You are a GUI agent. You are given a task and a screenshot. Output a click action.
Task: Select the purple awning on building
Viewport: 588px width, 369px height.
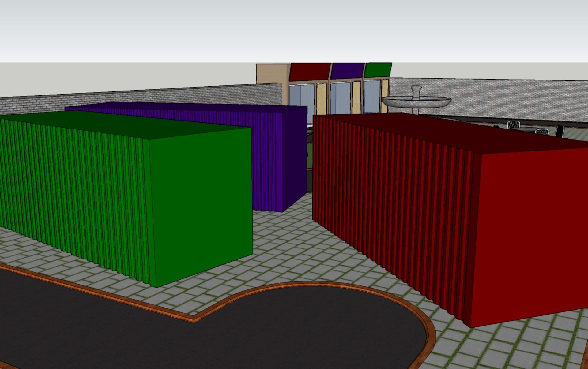click(347, 71)
